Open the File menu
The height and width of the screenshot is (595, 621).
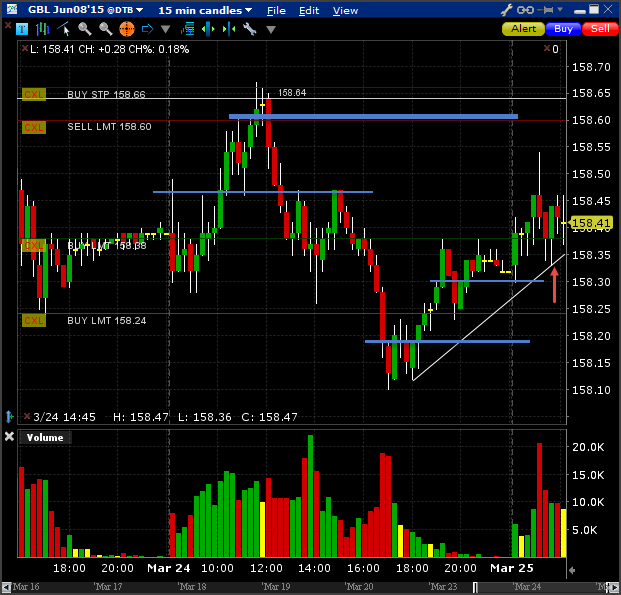point(276,11)
